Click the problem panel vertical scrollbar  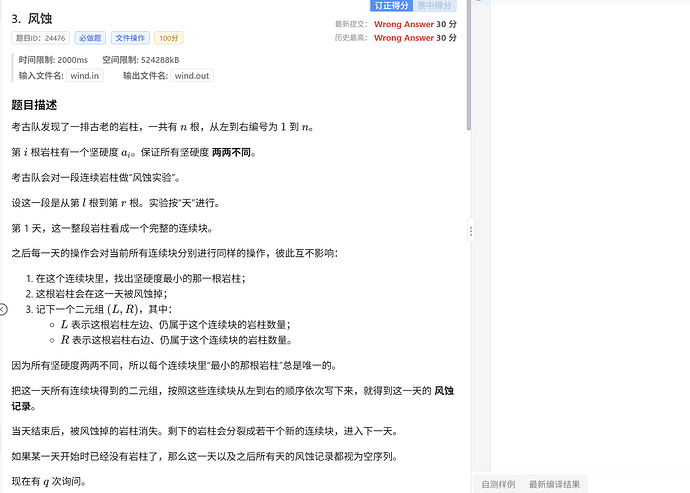click(469, 65)
